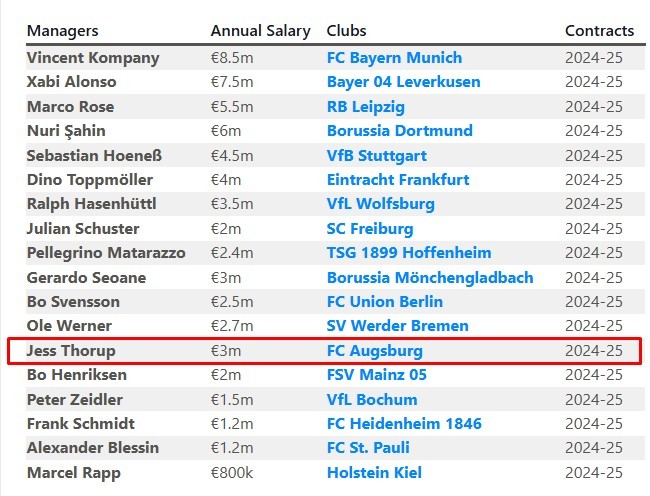This screenshot has height=496, width=650.
Task: Open the FSV Mainz 05 link
Action: point(377,375)
